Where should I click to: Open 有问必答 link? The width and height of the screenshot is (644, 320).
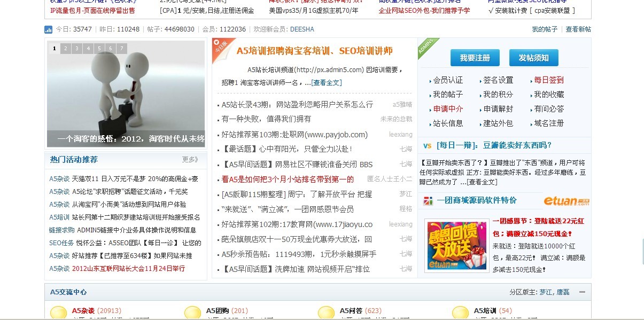click(x=549, y=109)
